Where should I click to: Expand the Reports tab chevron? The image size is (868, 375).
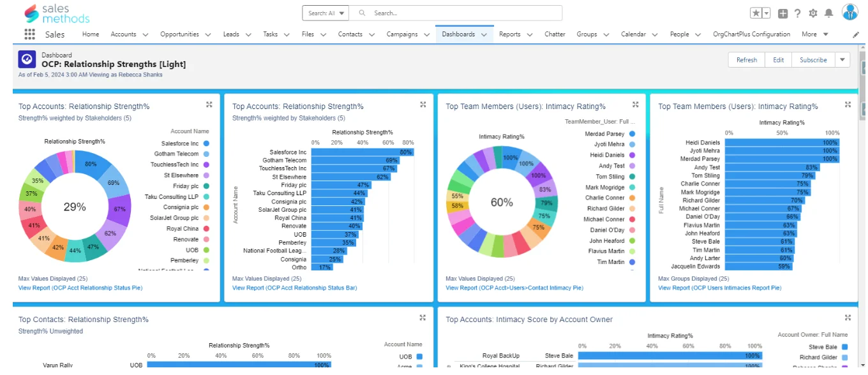530,34
